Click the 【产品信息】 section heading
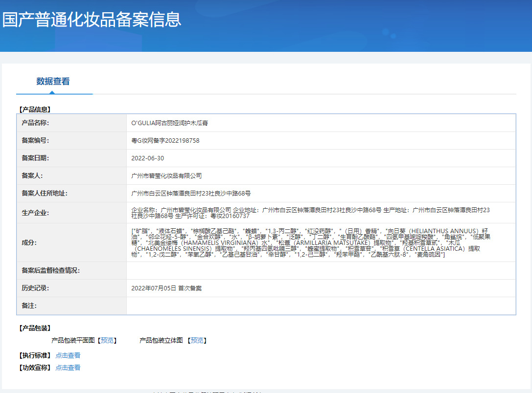This screenshot has width=532, height=393. pos(34,109)
